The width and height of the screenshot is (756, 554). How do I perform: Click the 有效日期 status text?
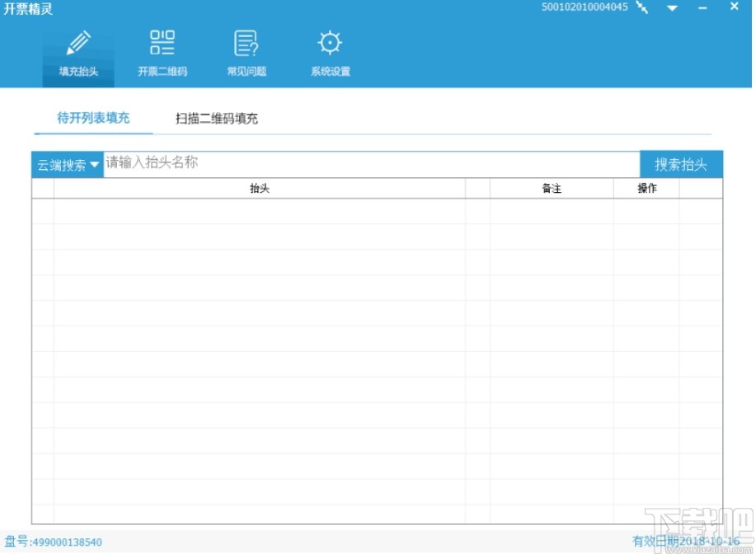pyautogui.click(x=686, y=542)
